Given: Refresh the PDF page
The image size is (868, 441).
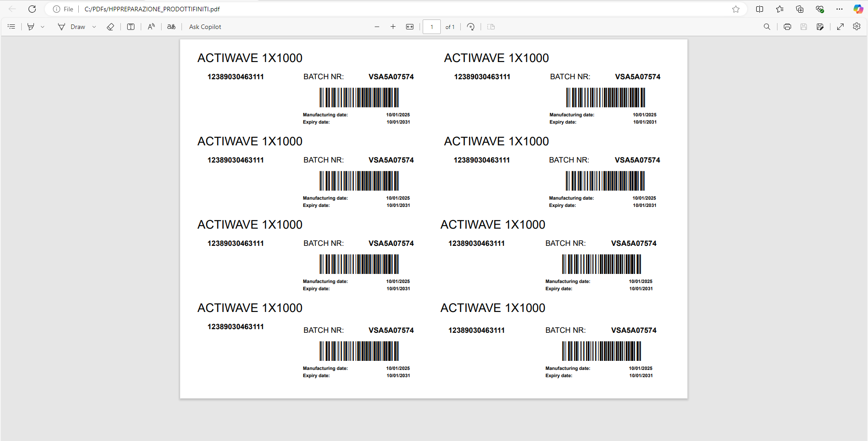Looking at the screenshot, I should coord(32,9).
